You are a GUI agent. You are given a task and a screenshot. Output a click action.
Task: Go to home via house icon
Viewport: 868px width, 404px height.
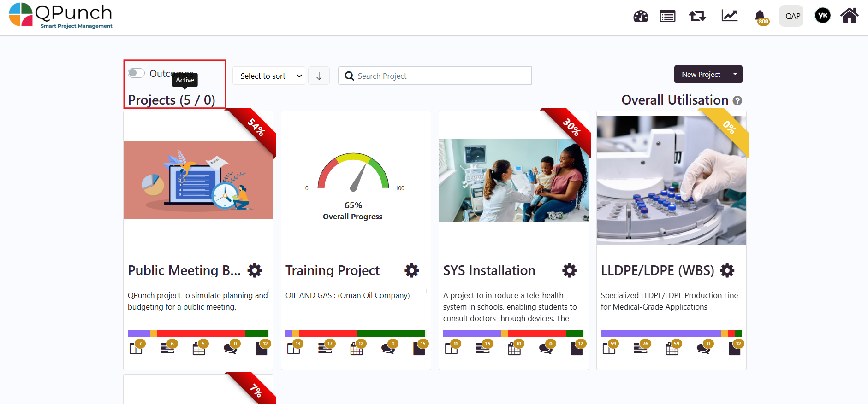pyautogui.click(x=849, y=16)
